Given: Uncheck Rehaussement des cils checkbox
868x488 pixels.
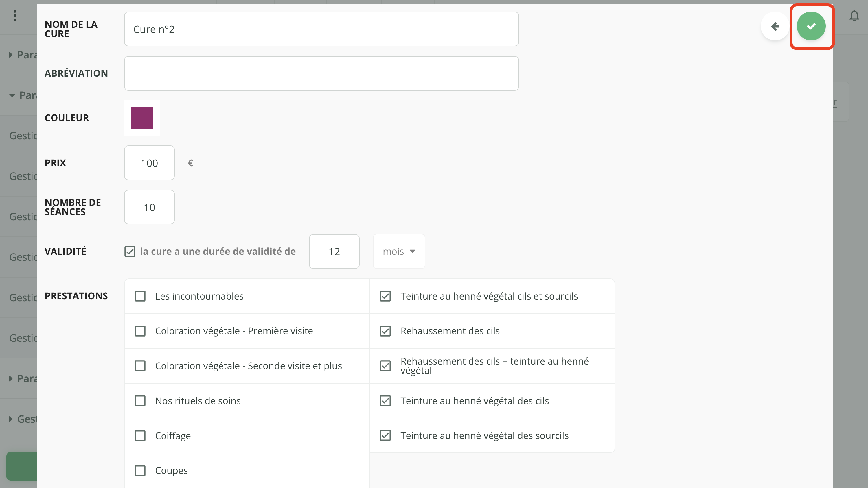Looking at the screenshot, I should tap(385, 331).
